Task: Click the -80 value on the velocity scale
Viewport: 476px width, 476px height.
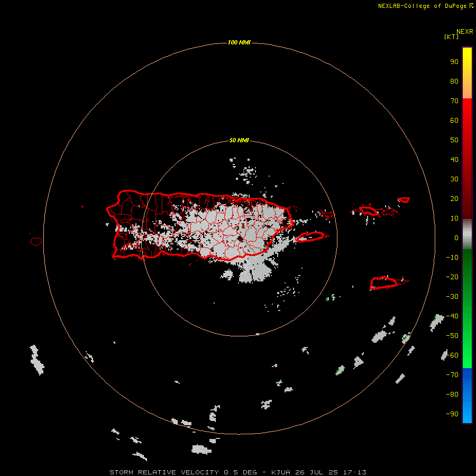Action: point(452,395)
